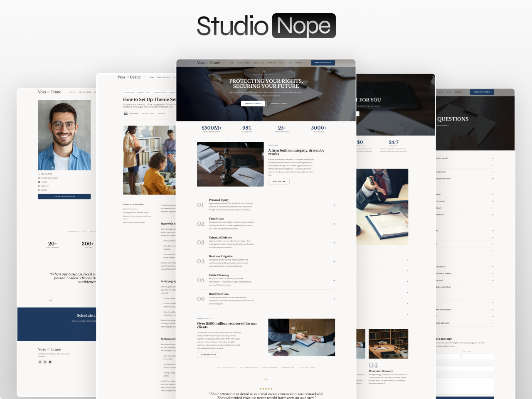The width and height of the screenshot is (532, 399).
Task: Click the Studio Nope logo
Action: [266, 26]
